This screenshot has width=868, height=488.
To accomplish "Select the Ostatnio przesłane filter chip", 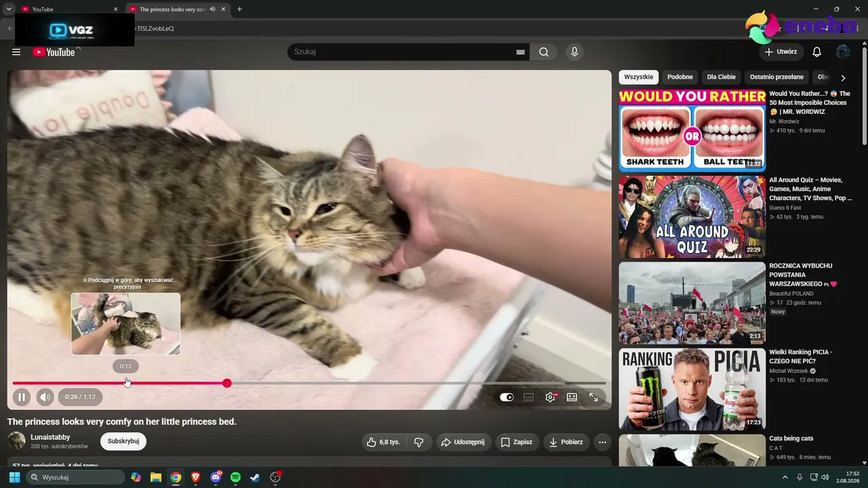I will 776,77.
